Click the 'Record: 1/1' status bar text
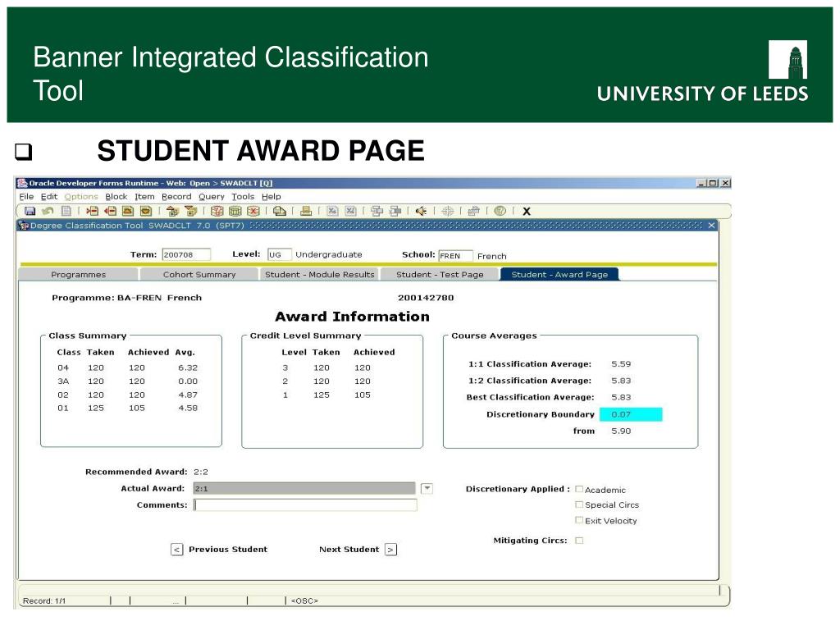This screenshot has height=630, width=840. (x=44, y=601)
